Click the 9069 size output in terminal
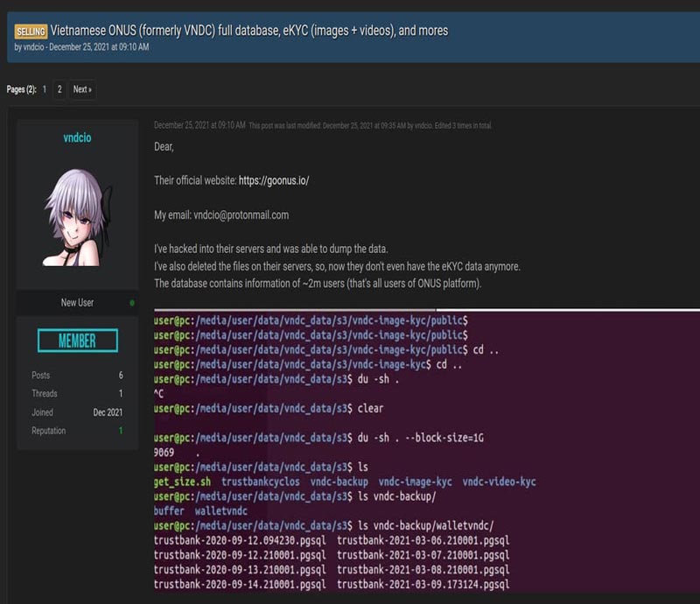 point(164,453)
